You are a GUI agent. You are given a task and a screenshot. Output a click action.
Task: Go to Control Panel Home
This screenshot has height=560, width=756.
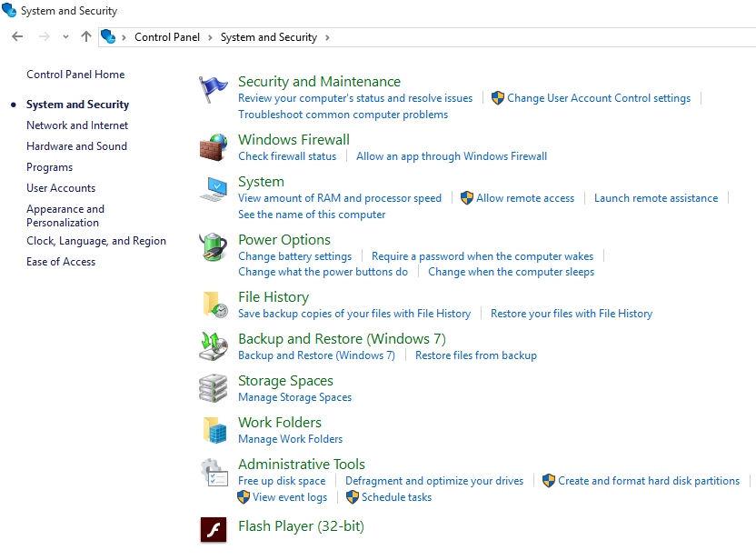point(75,75)
